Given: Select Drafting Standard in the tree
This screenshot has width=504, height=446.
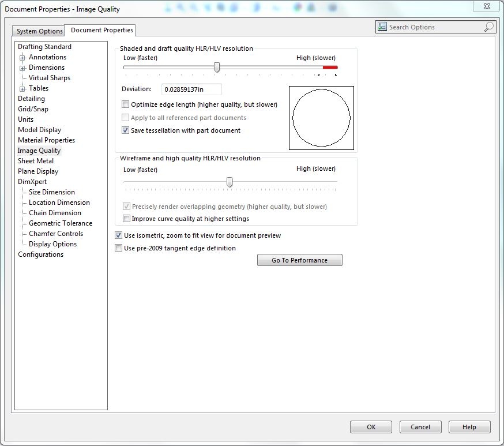Looking at the screenshot, I should pyautogui.click(x=44, y=47).
